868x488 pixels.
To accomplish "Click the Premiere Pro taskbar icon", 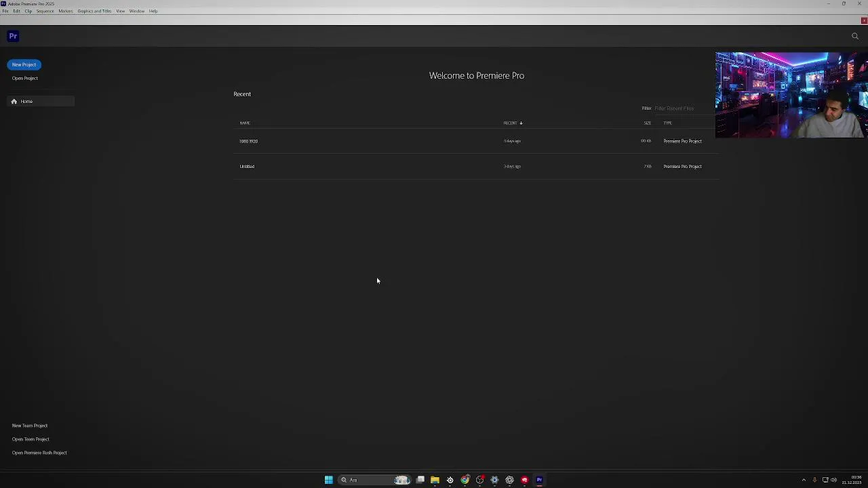I will (539, 480).
